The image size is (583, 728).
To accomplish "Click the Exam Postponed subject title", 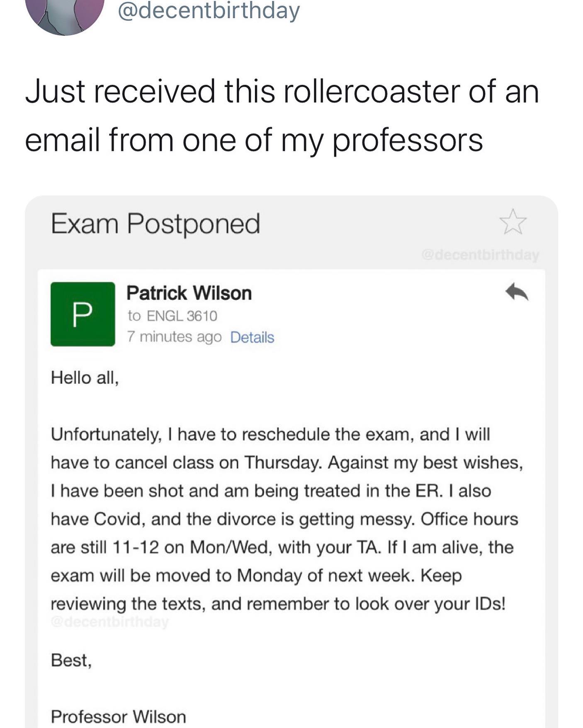I will click(x=155, y=224).
